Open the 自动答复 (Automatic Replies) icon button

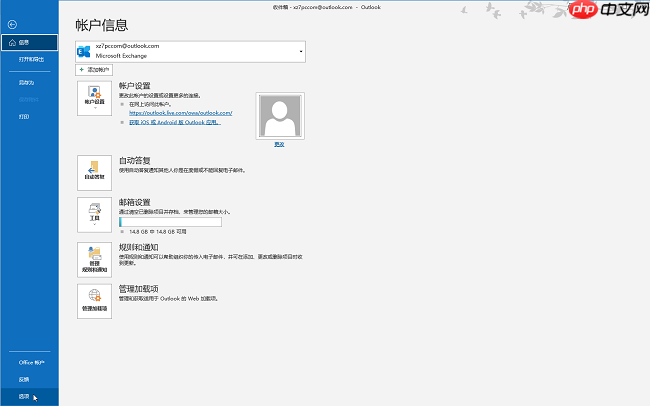click(95, 173)
